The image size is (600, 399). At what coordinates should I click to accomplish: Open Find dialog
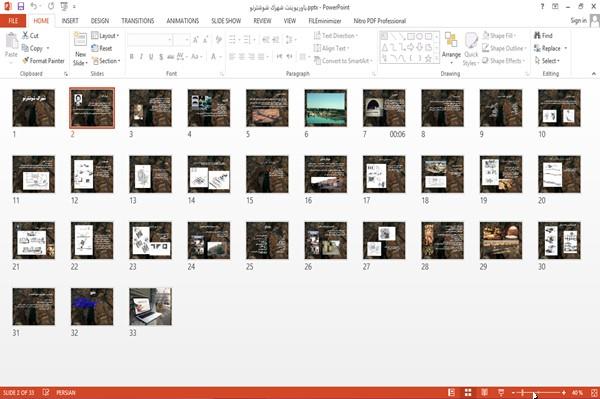click(x=543, y=36)
